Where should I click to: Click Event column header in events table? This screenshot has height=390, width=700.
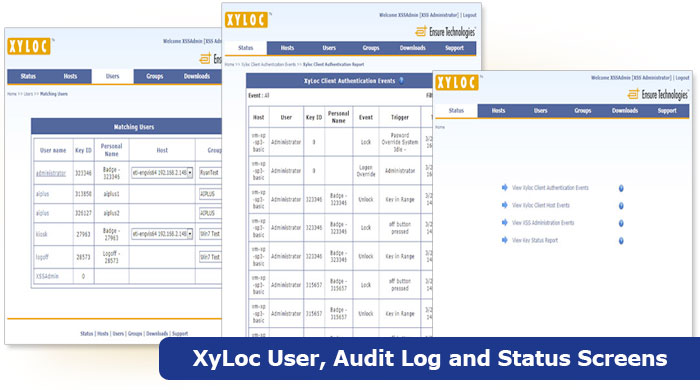pos(366,117)
